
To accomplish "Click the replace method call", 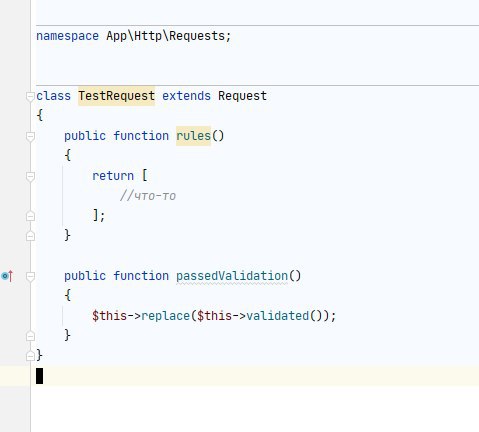I will [165, 316].
